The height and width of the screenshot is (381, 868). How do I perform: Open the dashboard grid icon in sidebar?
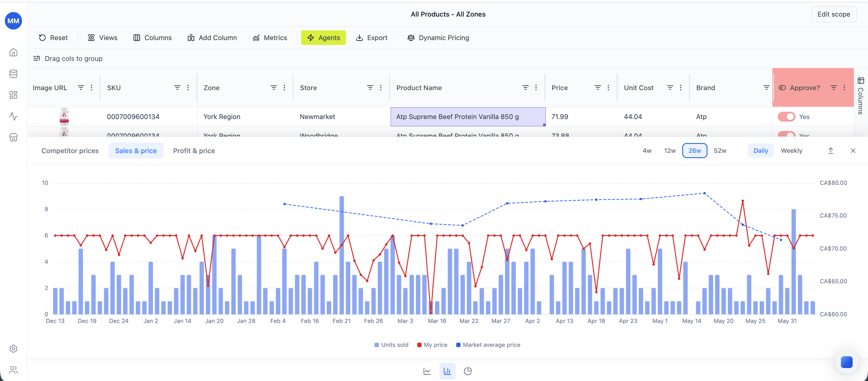pos(14,95)
